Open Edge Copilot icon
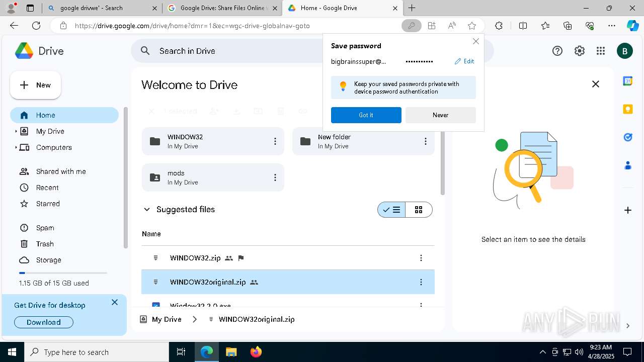The image size is (644, 362). (632, 26)
